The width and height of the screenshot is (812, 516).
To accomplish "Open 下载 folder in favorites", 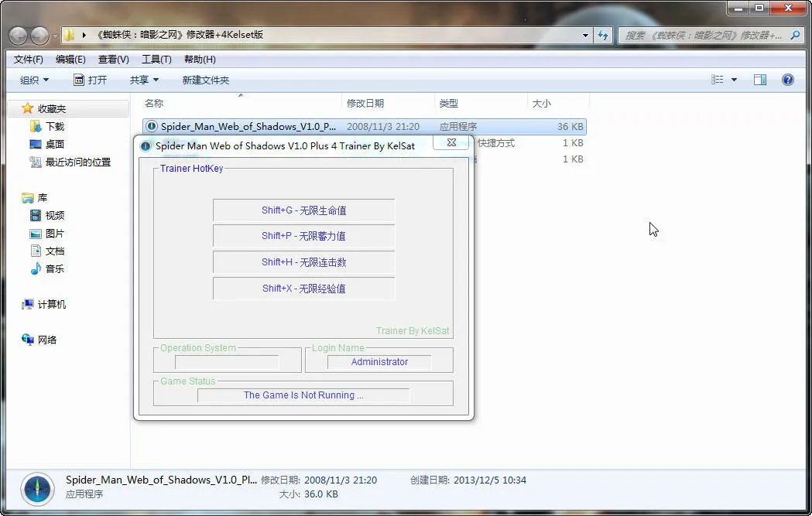I will [54, 126].
